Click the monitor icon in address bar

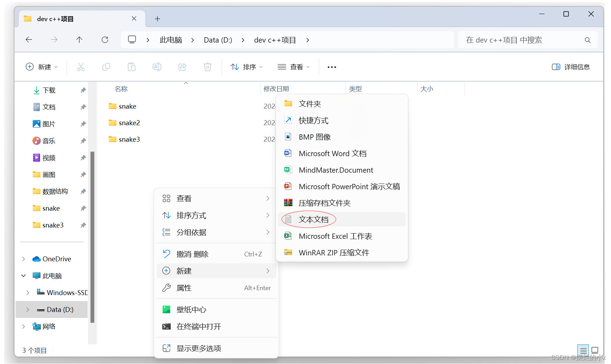[x=132, y=40]
